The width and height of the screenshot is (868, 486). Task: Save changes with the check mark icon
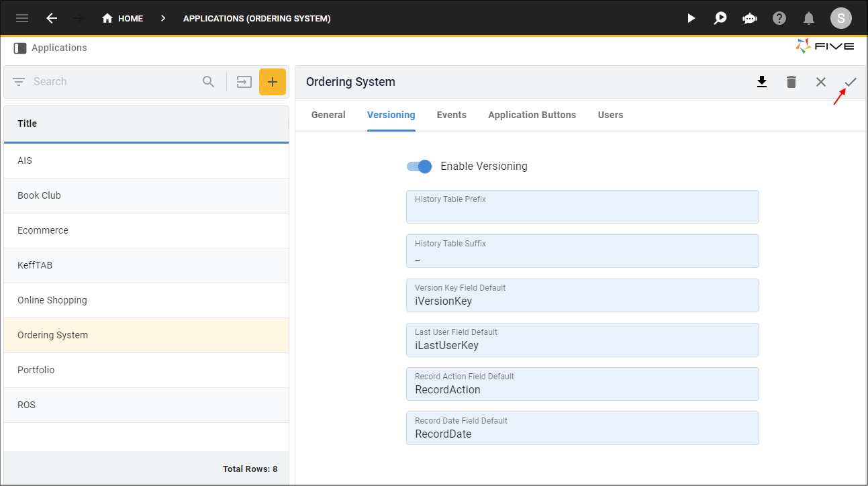coord(851,82)
